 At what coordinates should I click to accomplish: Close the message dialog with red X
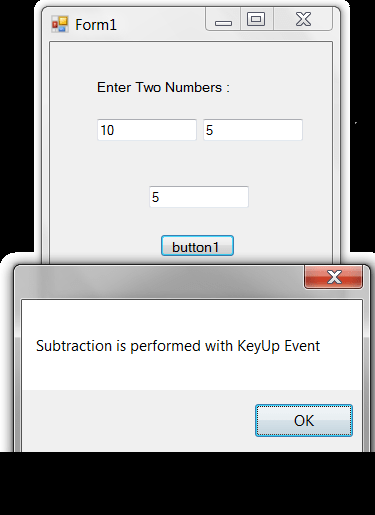click(x=333, y=277)
